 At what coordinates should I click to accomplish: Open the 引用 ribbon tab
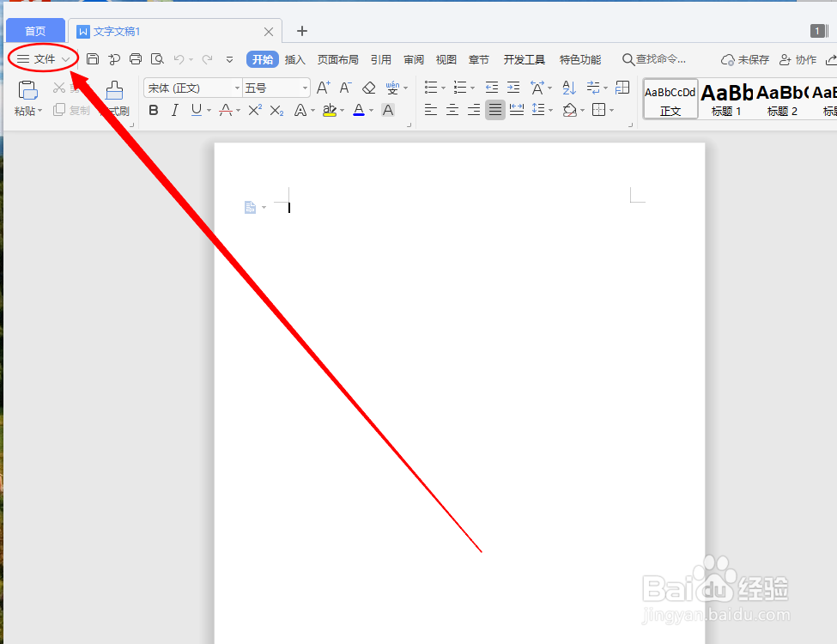pos(381,59)
